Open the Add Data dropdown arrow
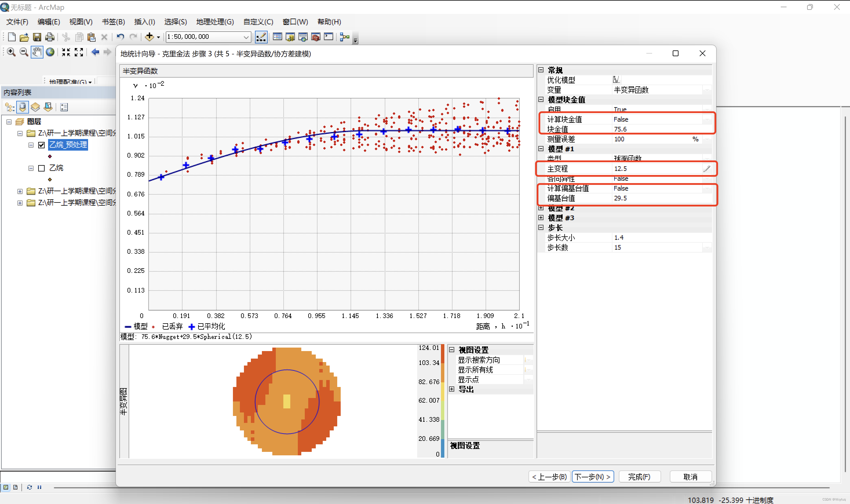Viewport: 850px width, 504px height. 158,37
